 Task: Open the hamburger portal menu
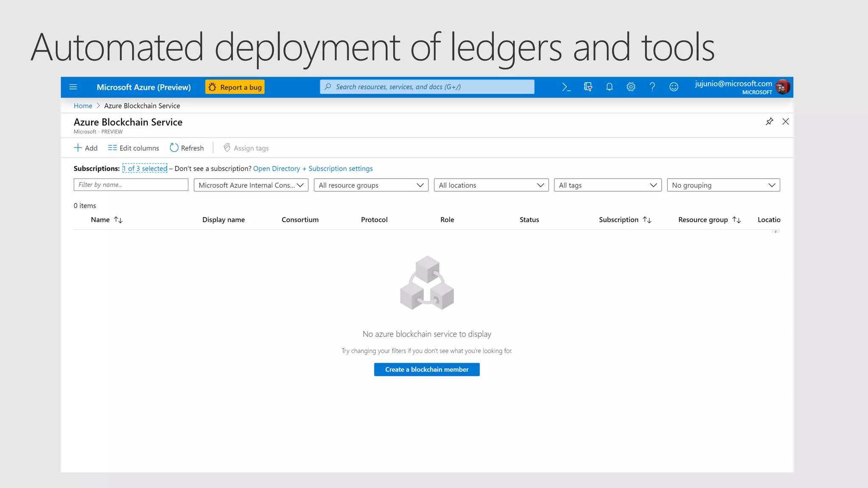point(73,87)
